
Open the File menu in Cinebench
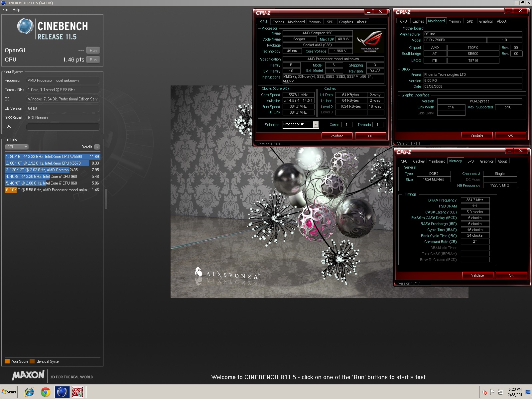point(5,10)
